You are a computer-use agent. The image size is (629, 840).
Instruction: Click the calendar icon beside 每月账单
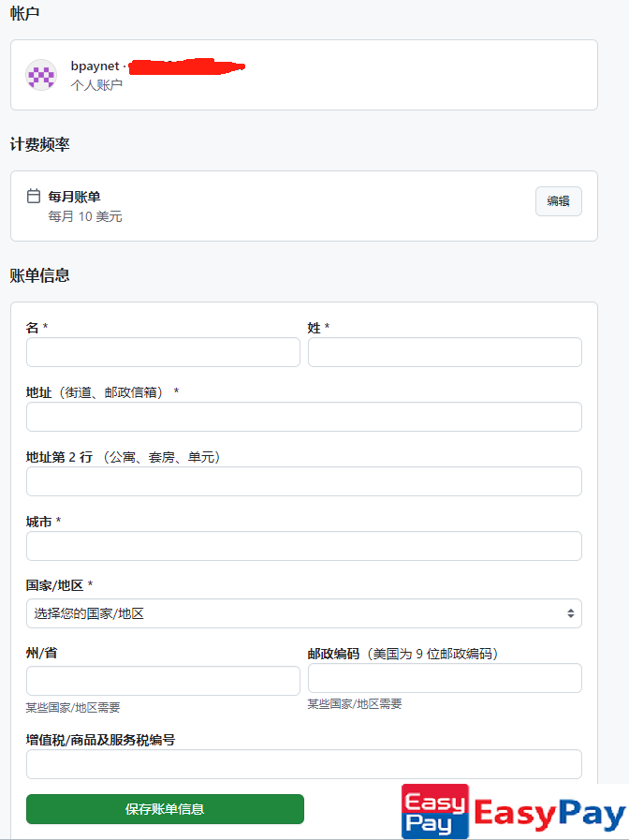click(34, 196)
